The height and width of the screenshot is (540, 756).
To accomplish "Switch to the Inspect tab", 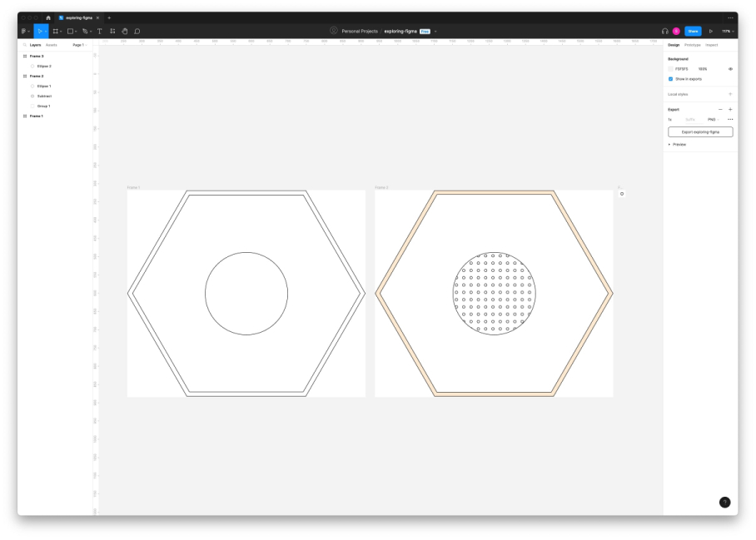I will click(712, 45).
